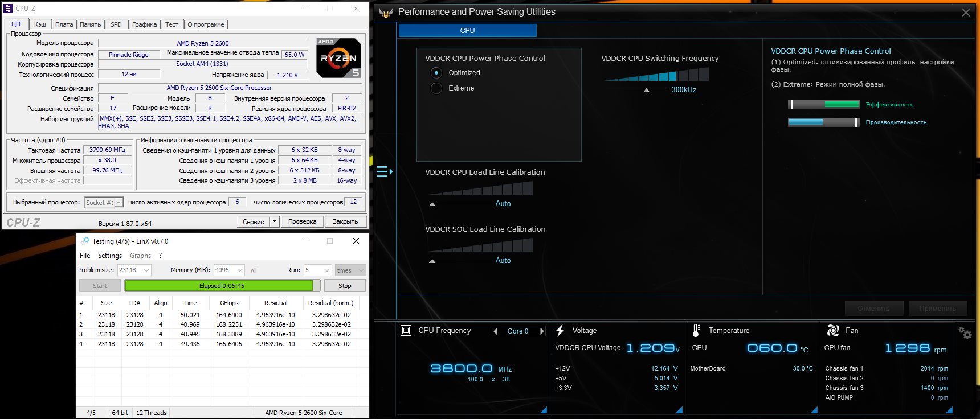Click the Voltage lightning bolt icon
Viewport: 980px width, 419px height.
click(x=560, y=330)
